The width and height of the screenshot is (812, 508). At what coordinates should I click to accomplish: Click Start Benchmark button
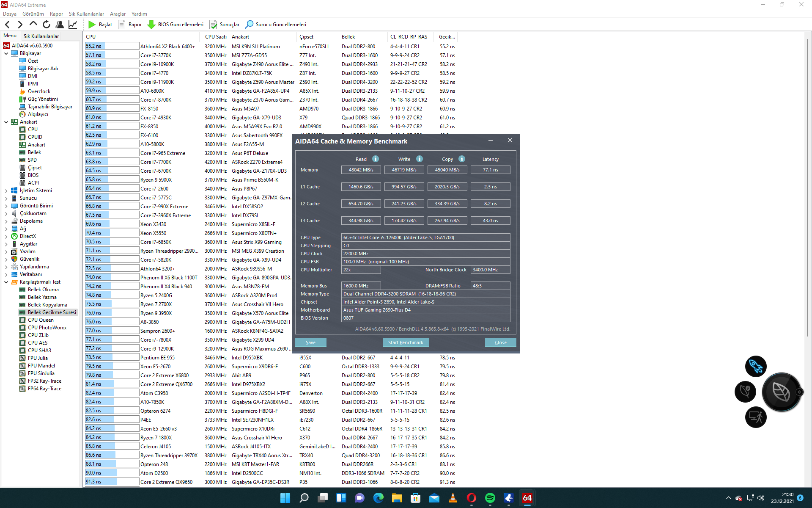406,342
